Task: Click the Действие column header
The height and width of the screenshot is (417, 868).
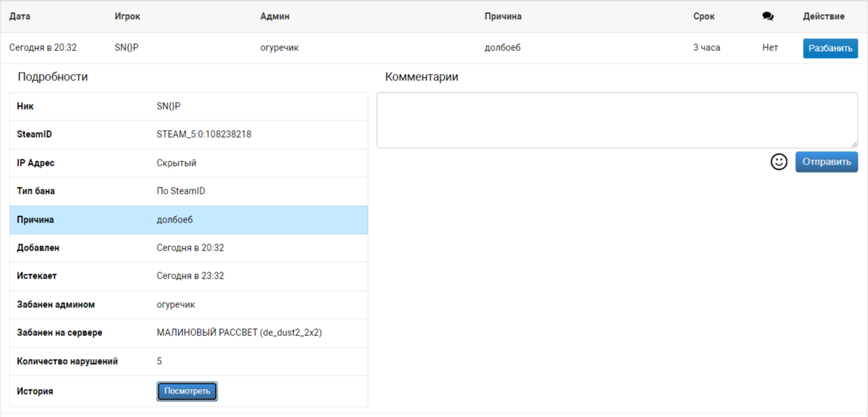Action: 823,17
